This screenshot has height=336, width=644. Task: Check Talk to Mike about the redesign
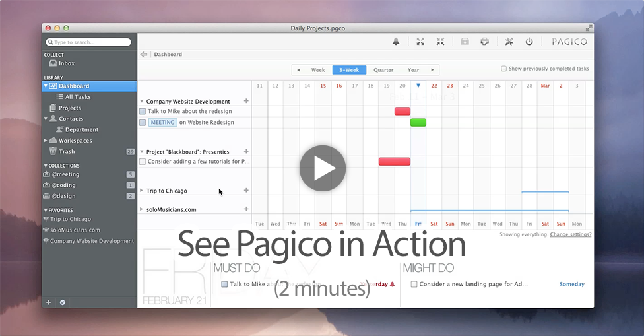(x=143, y=112)
